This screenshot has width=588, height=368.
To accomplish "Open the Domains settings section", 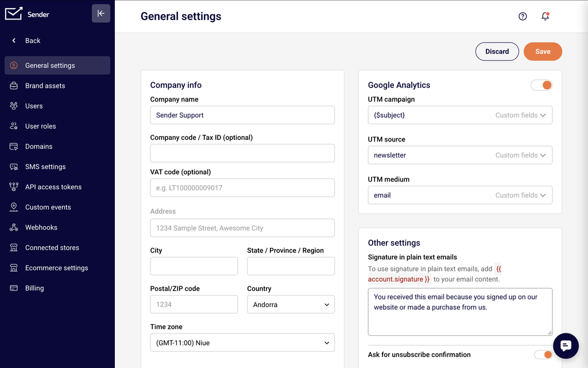I will tap(57, 147).
